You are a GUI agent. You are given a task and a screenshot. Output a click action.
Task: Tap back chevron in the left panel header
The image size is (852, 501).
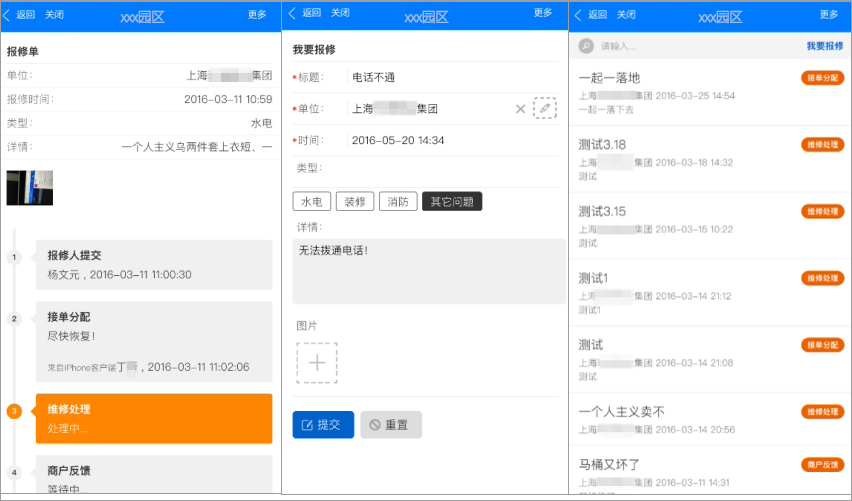[7, 15]
